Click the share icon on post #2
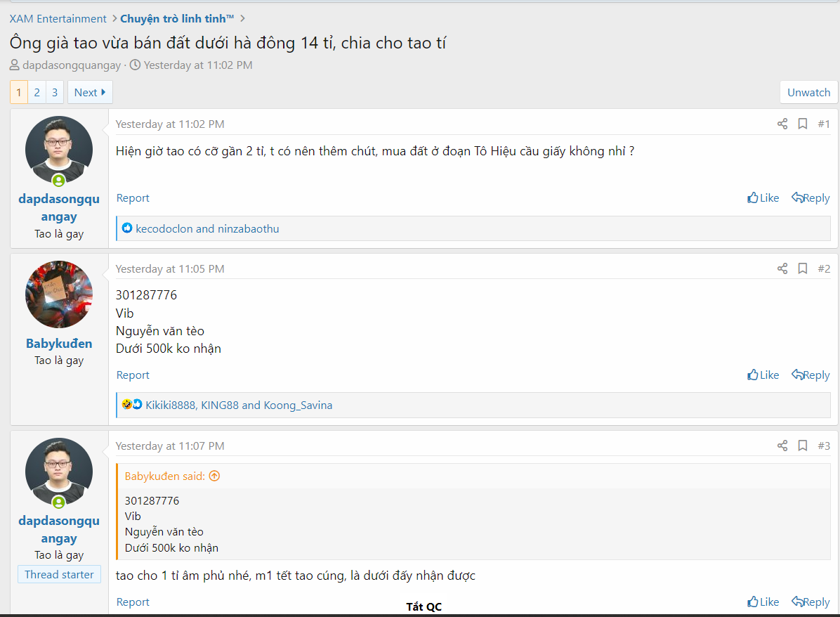Viewport: 840px width, 617px height. (x=782, y=268)
